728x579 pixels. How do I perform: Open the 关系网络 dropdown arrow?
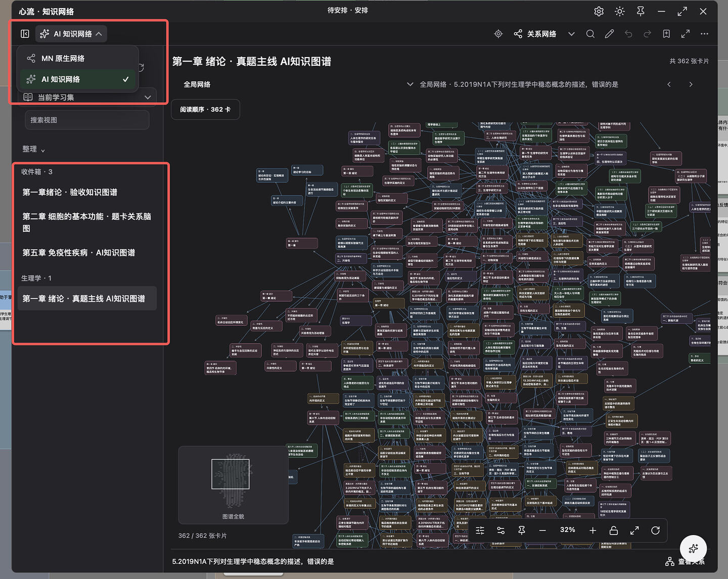[571, 34]
